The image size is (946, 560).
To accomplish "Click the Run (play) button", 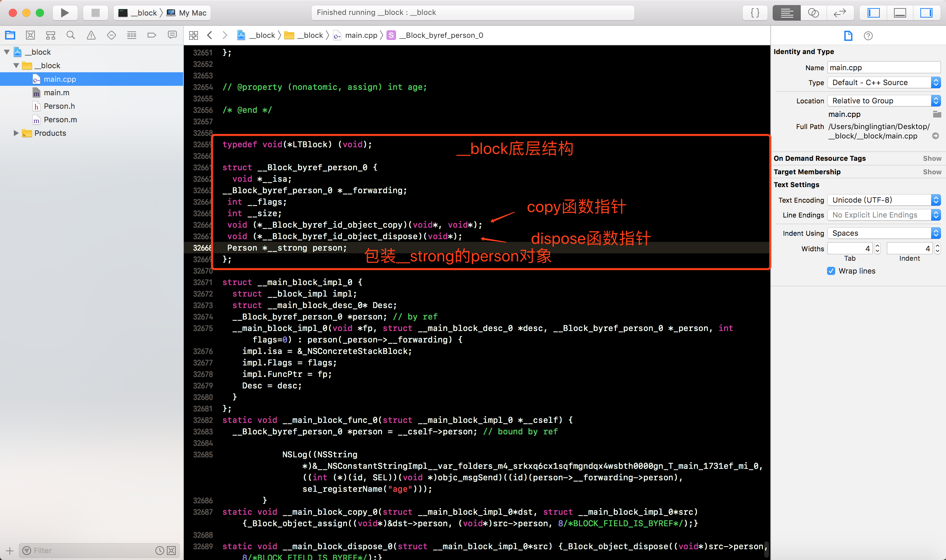I will [65, 13].
